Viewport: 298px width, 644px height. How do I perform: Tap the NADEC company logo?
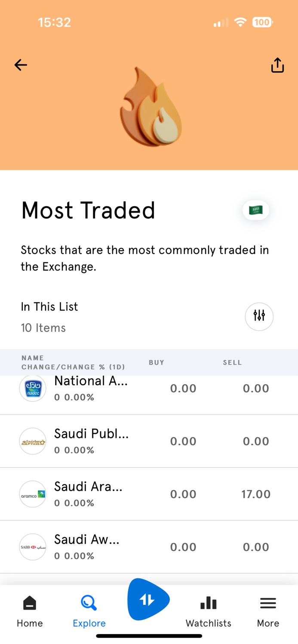(x=33, y=388)
